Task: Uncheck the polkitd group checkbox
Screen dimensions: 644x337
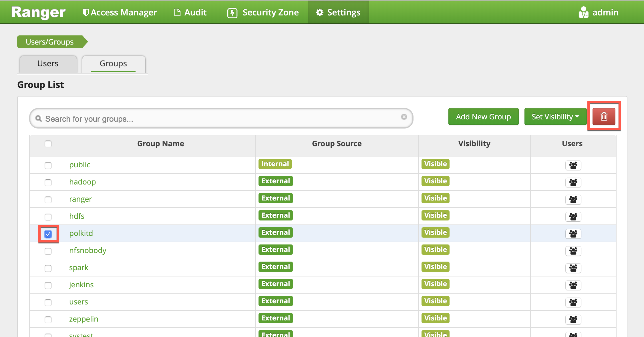Action: click(x=48, y=234)
